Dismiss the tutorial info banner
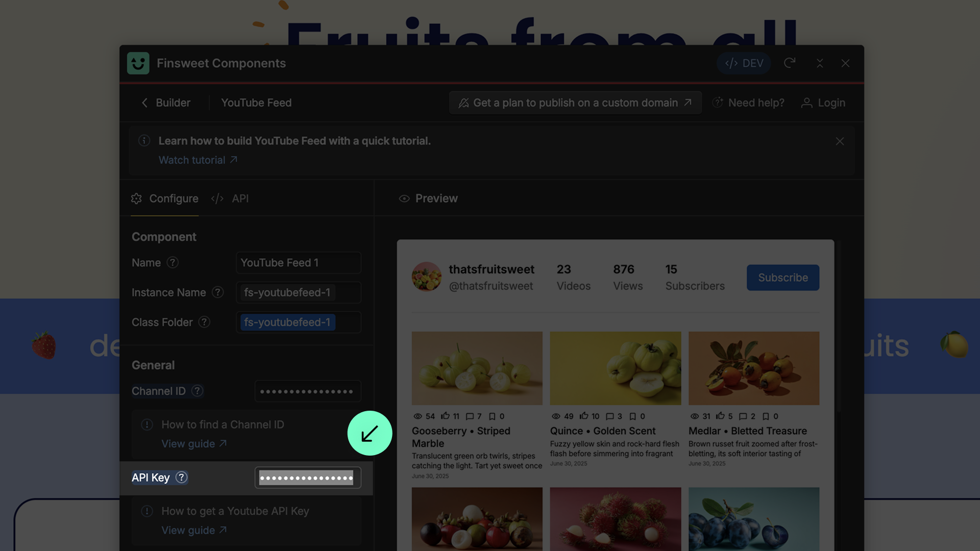Screen dimensions: 980x551 [x=840, y=141]
